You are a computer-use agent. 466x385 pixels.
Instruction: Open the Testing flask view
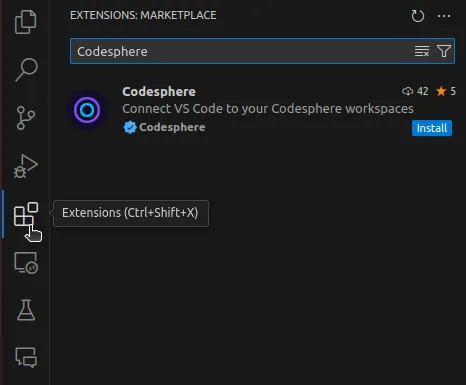[26, 310]
